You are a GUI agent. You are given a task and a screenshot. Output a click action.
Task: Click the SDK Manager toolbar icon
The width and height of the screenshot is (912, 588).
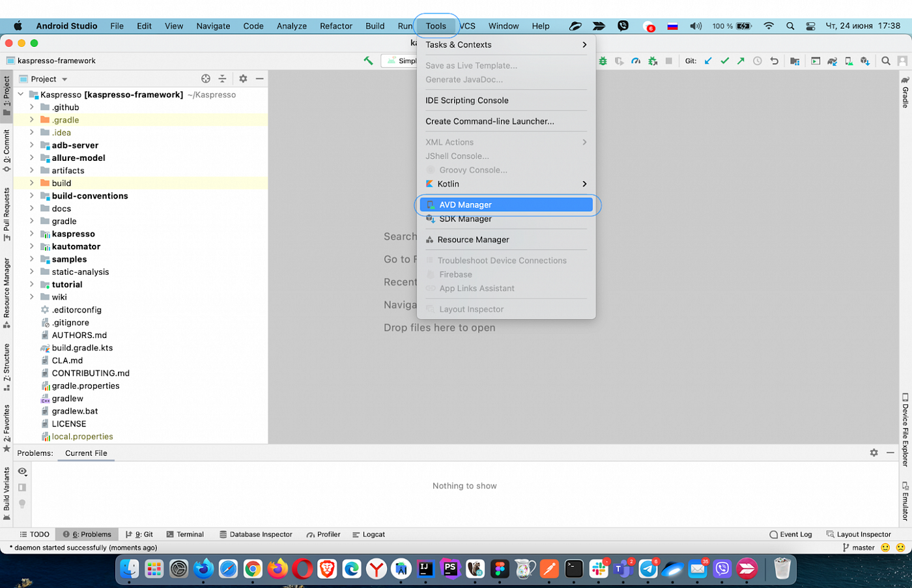click(x=864, y=61)
